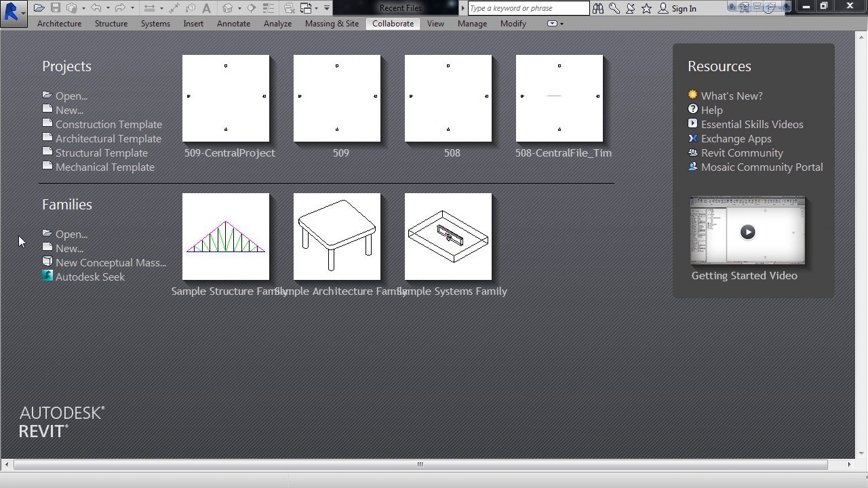868x488 pixels.
Task: Click New Conceptual Mass... link
Action: tap(111, 263)
